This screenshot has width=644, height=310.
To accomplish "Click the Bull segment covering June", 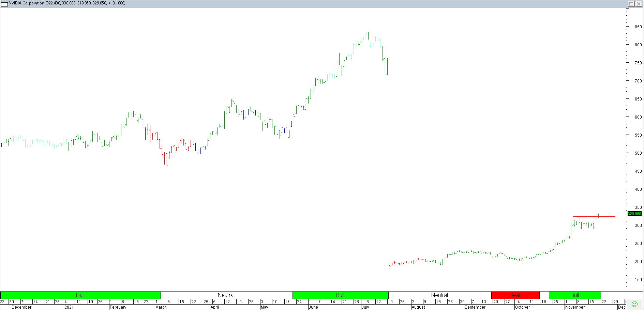I will tap(340, 295).
